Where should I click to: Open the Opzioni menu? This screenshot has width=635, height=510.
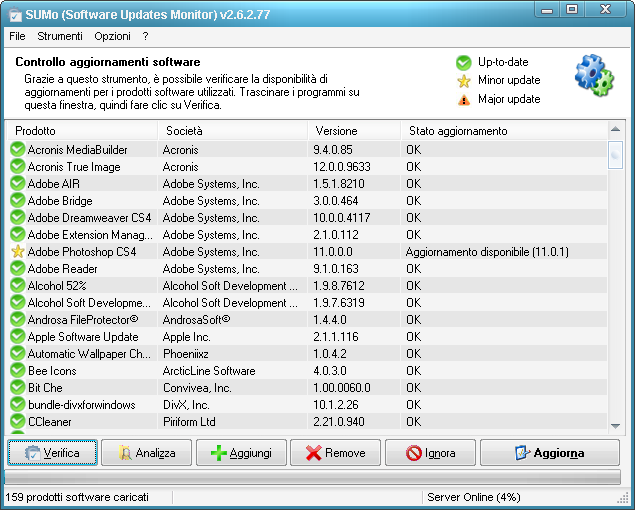point(112,36)
